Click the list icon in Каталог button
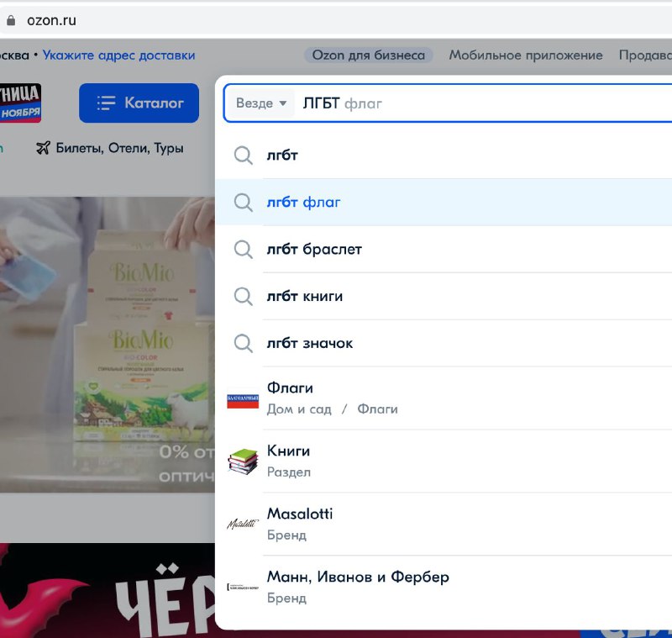Screen dimensions: 672x638 (x=107, y=103)
